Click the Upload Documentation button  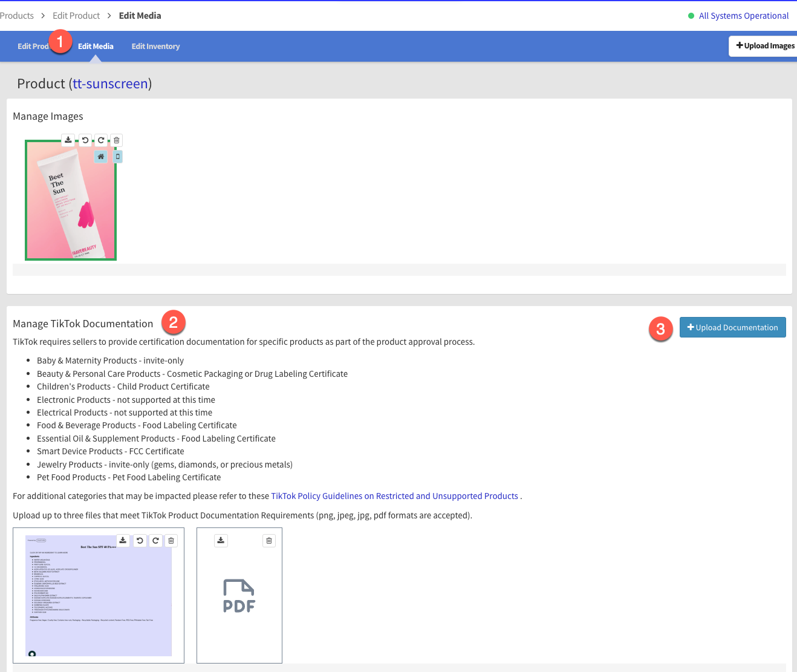tap(732, 328)
